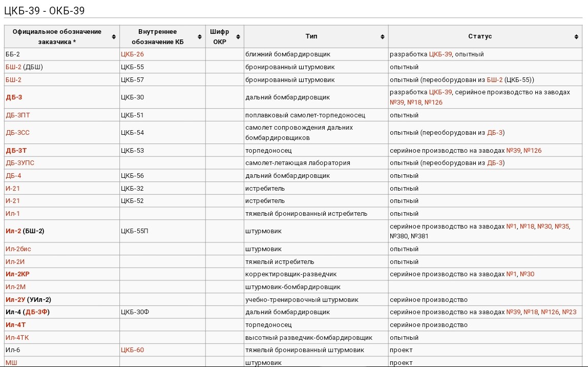Viewport: 588px width, 367px height.
Task: Open the Ил-1 article link
Action: [x=13, y=214]
